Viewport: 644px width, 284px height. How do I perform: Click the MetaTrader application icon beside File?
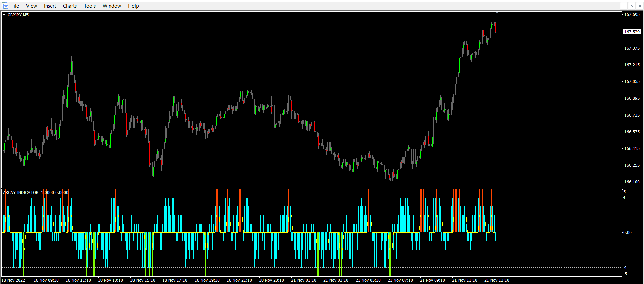pos(5,6)
